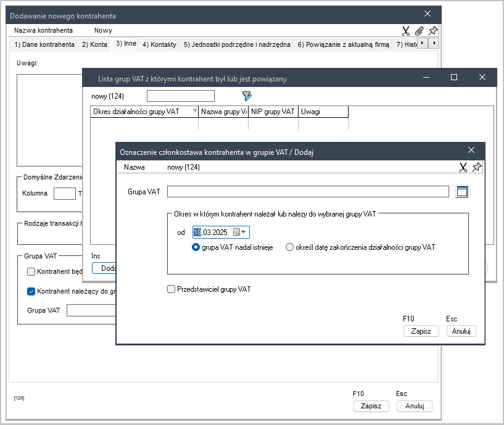Click into the Grupa VAT field in dialog

(308, 192)
